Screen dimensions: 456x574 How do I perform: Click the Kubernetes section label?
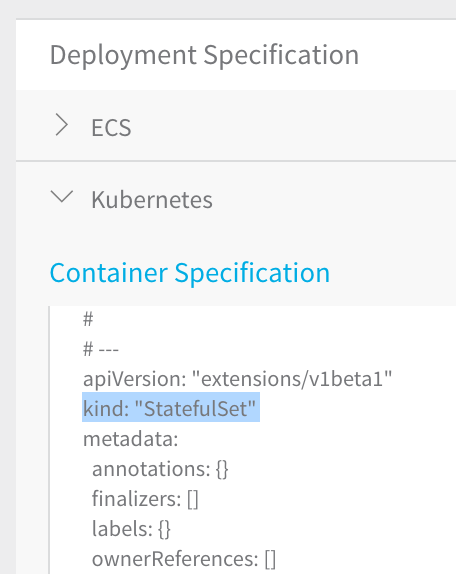[152, 200]
